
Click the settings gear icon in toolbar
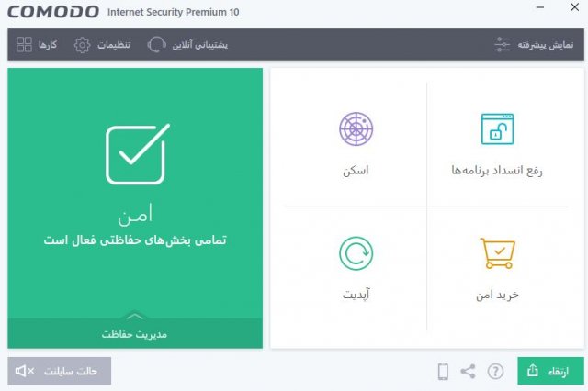pyautogui.click(x=82, y=45)
